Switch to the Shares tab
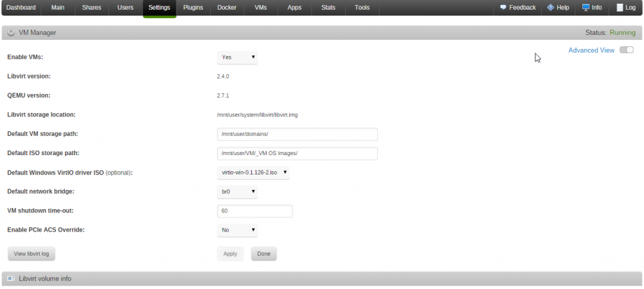The height and width of the screenshot is (289, 644). tap(91, 8)
